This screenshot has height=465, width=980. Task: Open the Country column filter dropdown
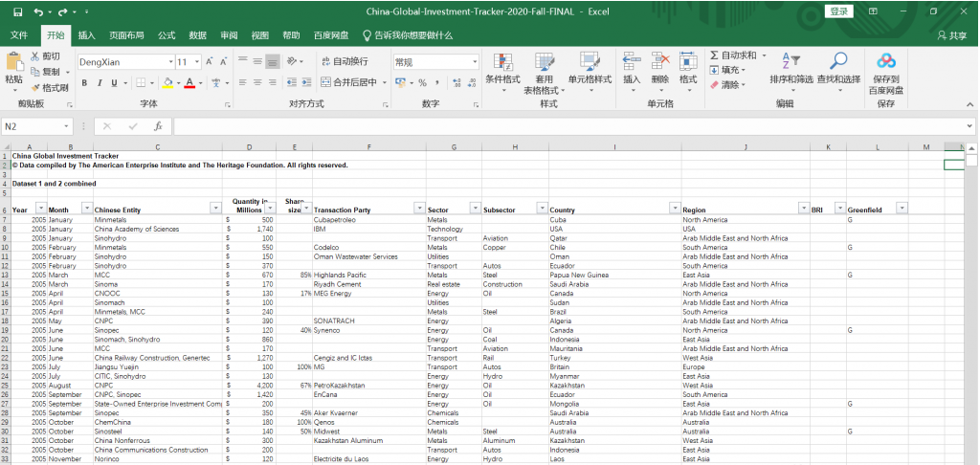(x=675, y=208)
